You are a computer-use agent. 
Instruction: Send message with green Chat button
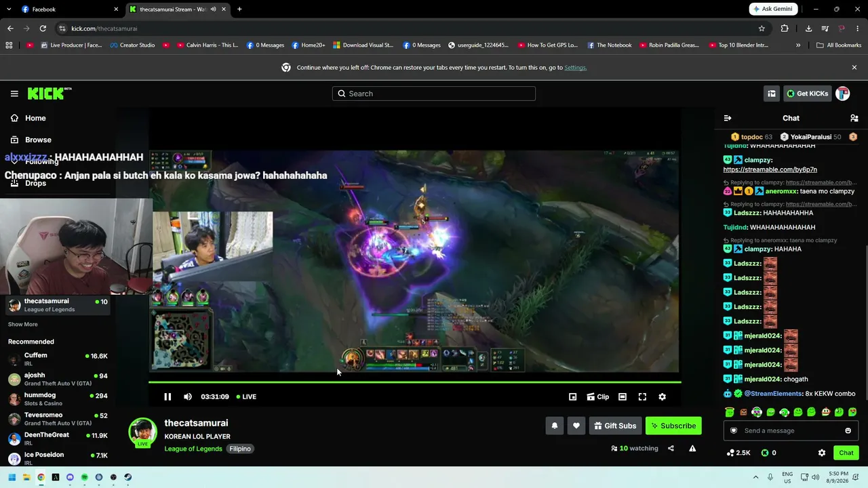[846, 453]
